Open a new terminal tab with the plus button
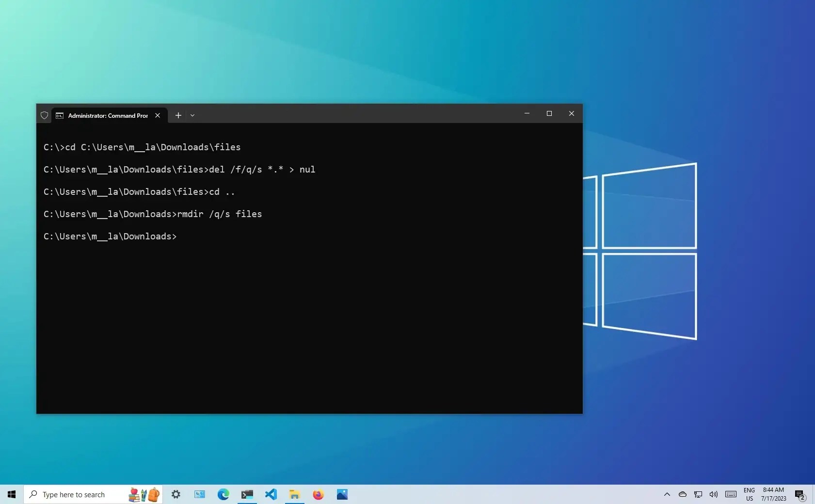815x504 pixels. coord(178,115)
